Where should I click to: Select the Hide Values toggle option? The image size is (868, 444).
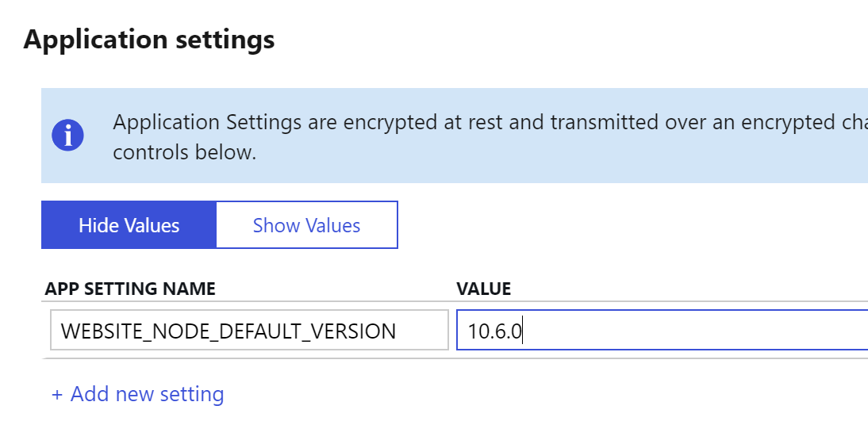click(x=129, y=225)
